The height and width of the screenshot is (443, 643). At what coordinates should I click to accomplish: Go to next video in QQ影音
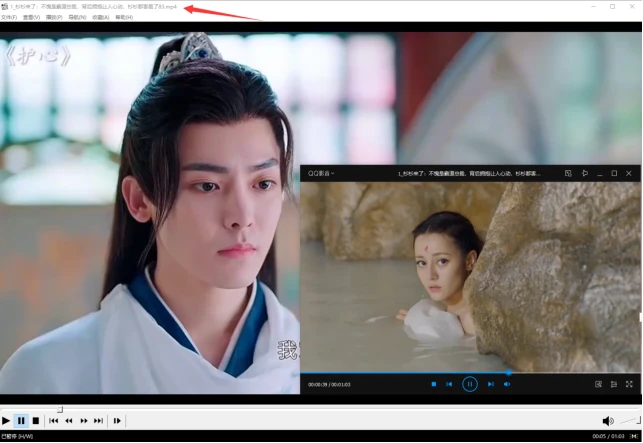[490, 384]
